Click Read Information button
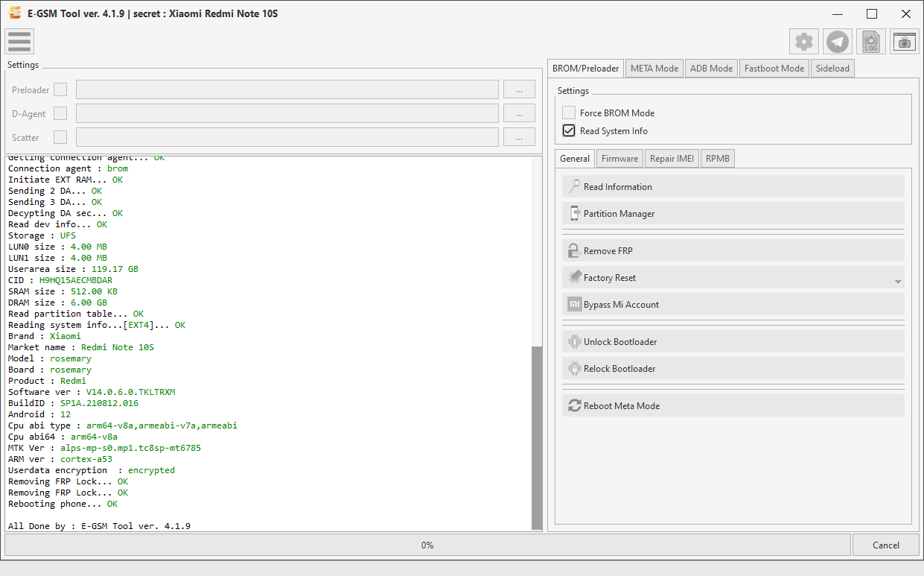The height and width of the screenshot is (576, 924). pos(733,187)
